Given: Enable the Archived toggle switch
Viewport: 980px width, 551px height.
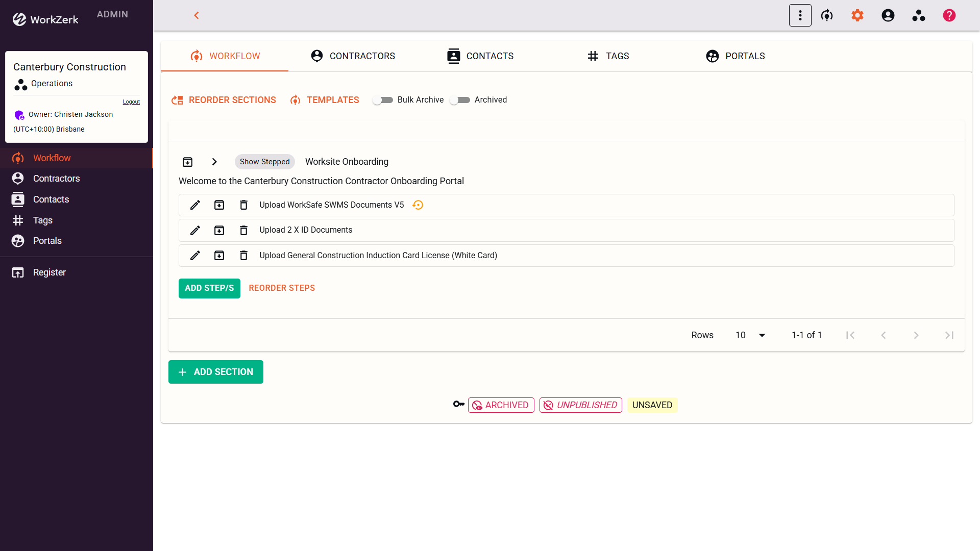Looking at the screenshot, I should pyautogui.click(x=459, y=100).
